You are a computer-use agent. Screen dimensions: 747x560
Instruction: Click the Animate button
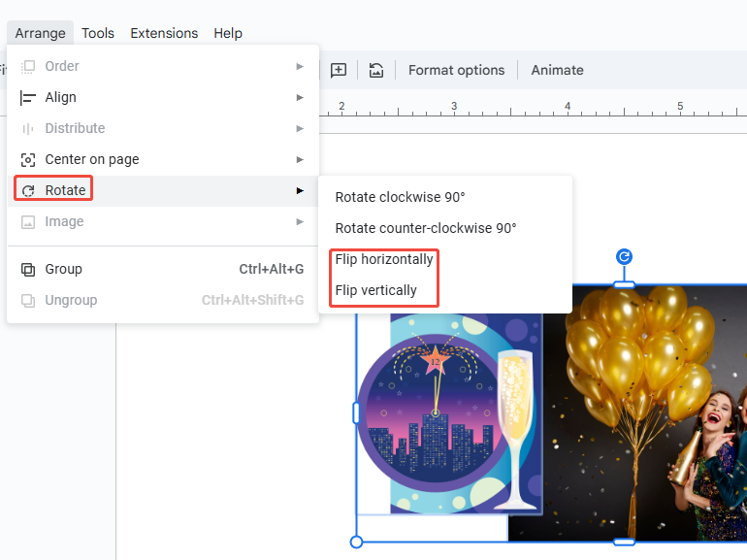tap(557, 70)
